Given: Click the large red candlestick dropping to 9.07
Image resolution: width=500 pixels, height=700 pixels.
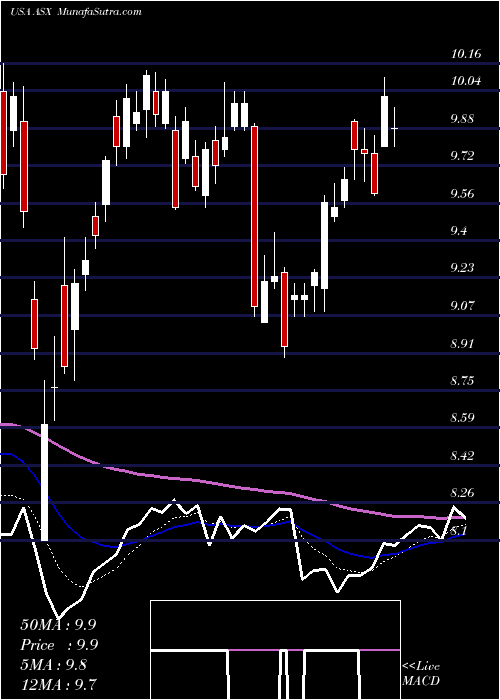Looking at the screenshot, I should point(254,217).
